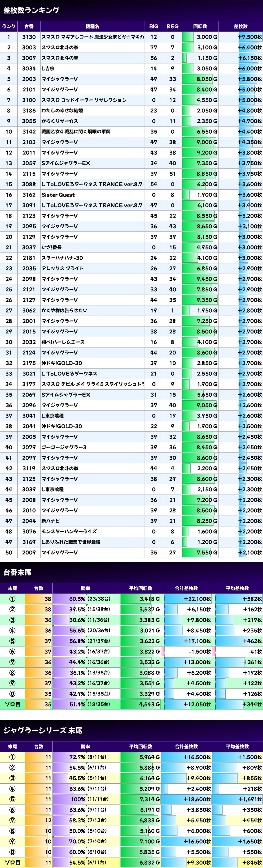Select Lありふれた職業で世界最強 machine name
Viewport: 263px width, 868px height.
71,542
